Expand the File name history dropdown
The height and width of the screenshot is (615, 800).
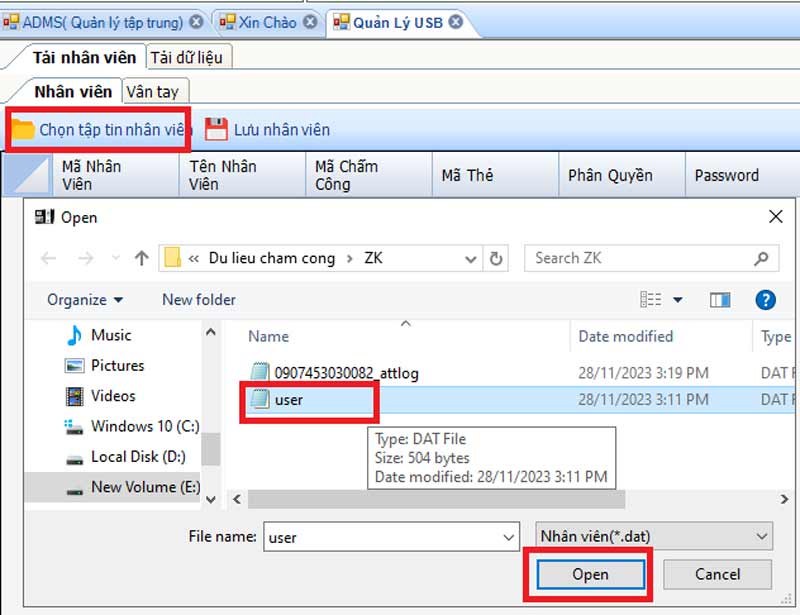508,537
